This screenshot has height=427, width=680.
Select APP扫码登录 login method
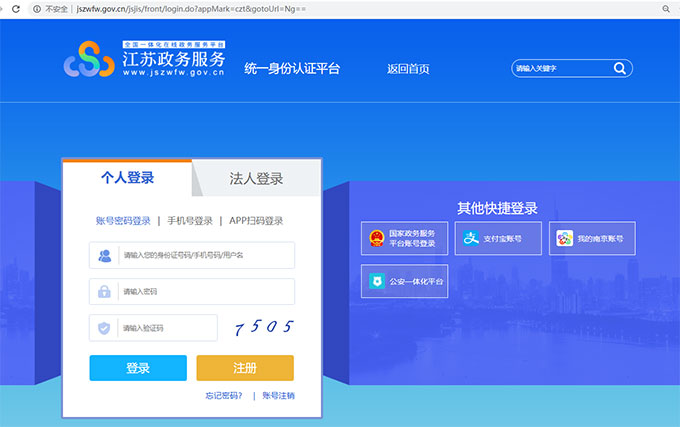[x=256, y=221]
